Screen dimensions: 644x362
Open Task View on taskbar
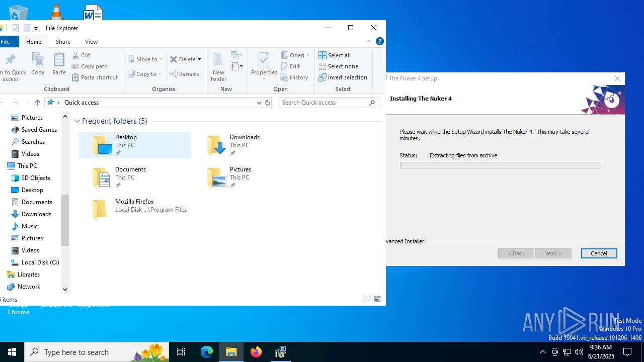[x=181, y=352]
